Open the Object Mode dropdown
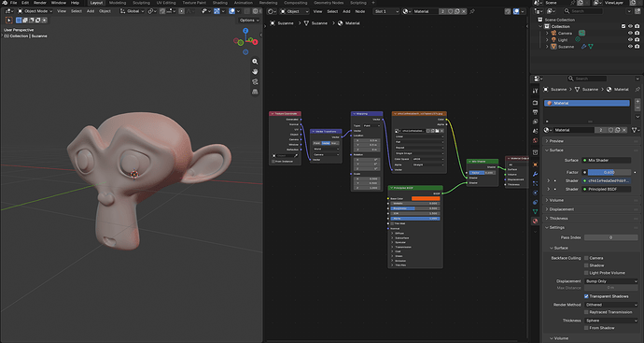 [x=35, y=11]
